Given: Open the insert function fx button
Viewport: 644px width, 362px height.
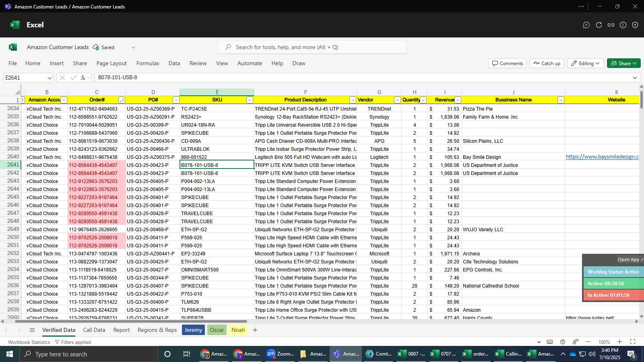Looking at the screenshot, I should (x=83, y=78).
